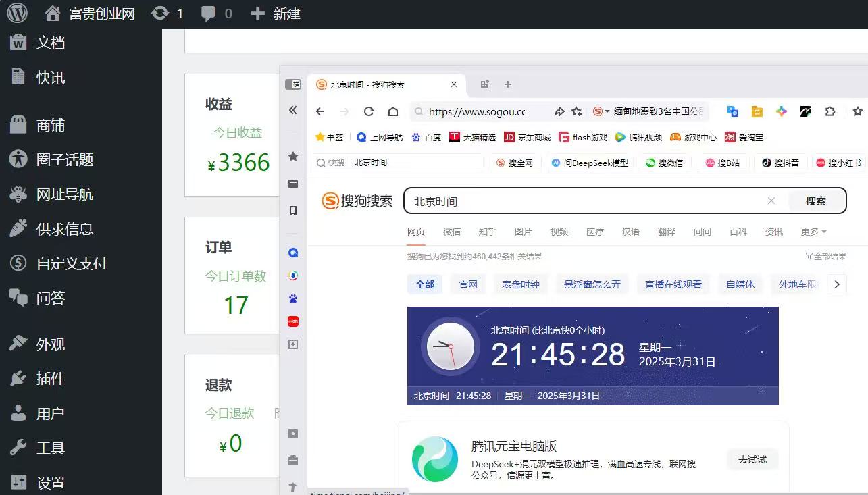
Task: Select the 北京时间 - 搜狗搜索 browser tab
Action: [x=386, y=84]
